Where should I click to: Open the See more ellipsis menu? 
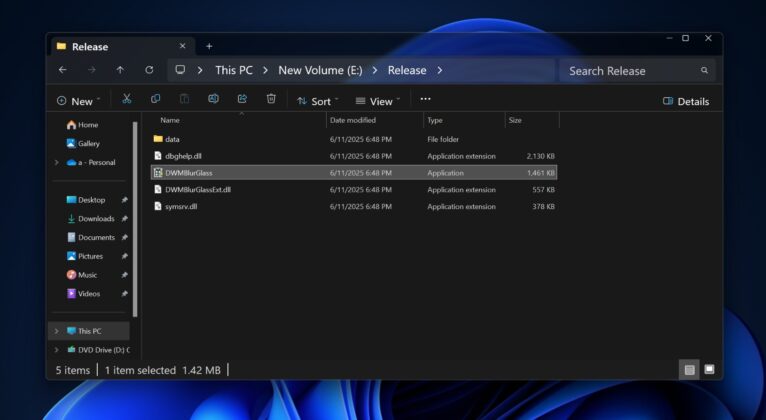coord(425,99)
